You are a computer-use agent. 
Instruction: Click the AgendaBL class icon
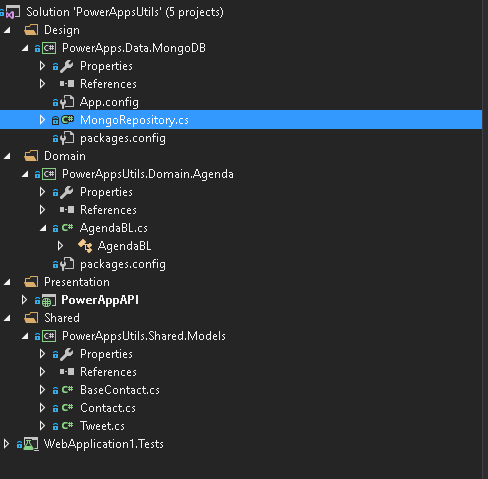coord(85,246)
